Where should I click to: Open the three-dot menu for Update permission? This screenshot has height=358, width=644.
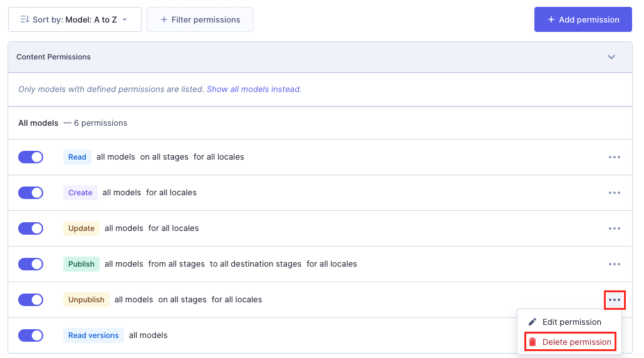click(x=614, y=228)
